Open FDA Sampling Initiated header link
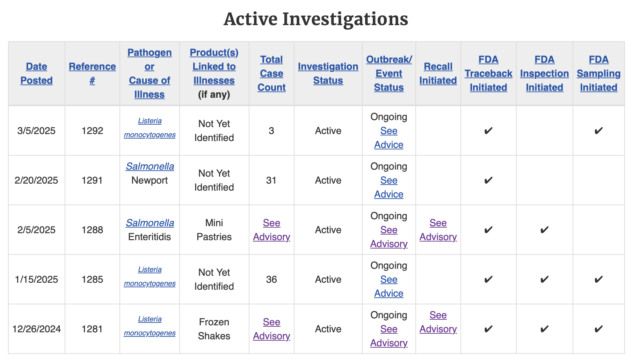This screenshot has width=640, height=363. [598, 73]
